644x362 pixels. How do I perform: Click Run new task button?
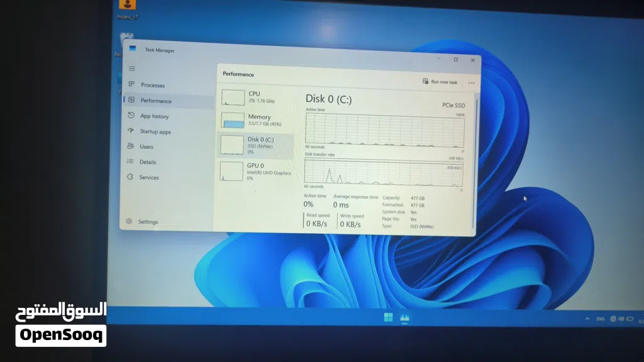[x=440, y=82]
